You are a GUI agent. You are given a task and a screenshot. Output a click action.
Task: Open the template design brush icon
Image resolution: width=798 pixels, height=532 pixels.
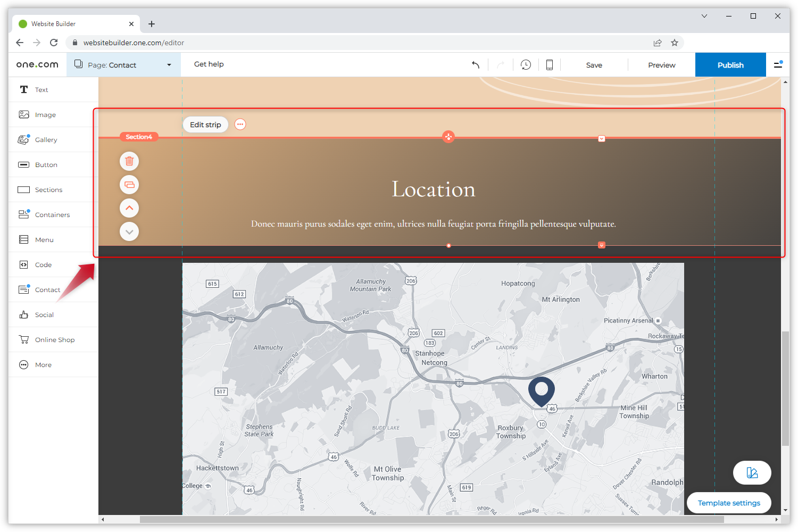click(752, 472)
